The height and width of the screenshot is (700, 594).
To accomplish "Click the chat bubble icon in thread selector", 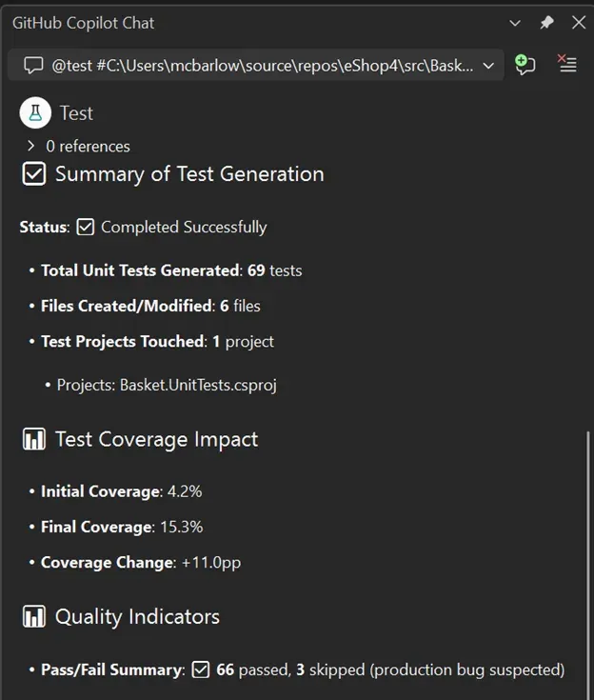I will (33, 66).
